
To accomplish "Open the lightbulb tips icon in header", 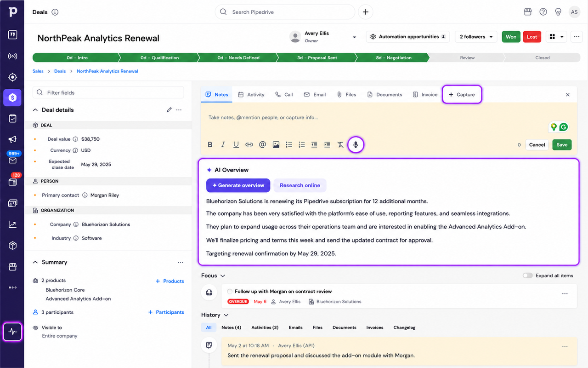I will [558, 12].
